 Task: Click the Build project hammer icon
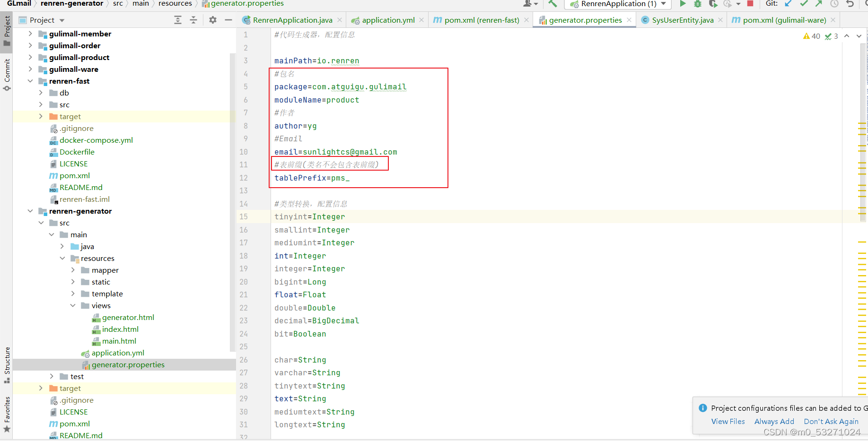tap(552, 4)
